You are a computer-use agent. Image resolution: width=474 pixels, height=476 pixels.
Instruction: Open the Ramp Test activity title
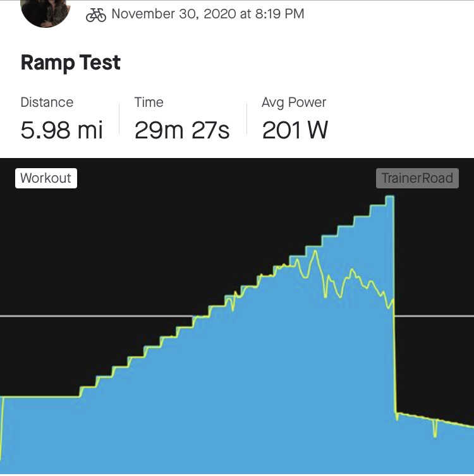[70, 63]
